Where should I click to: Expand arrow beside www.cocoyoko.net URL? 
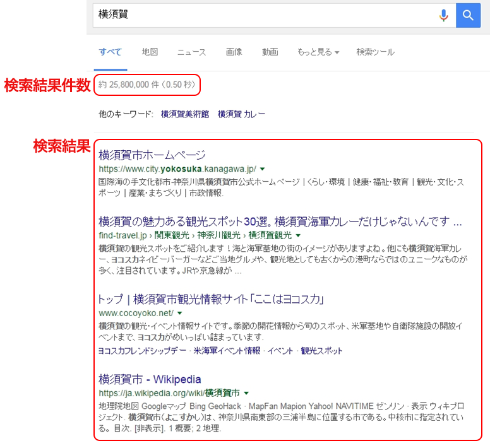click(x=180, y=313)
